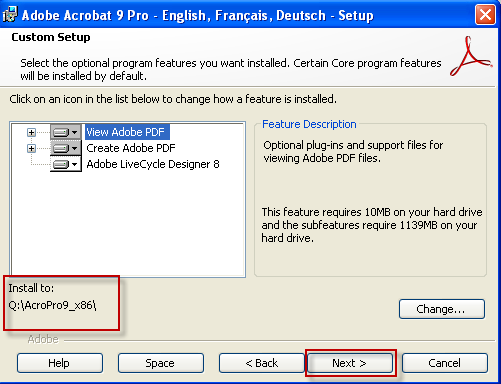Screen dimensions: 501x384
Task: Expand the Create Adobe PDF tree node
Action: (31, 148)
